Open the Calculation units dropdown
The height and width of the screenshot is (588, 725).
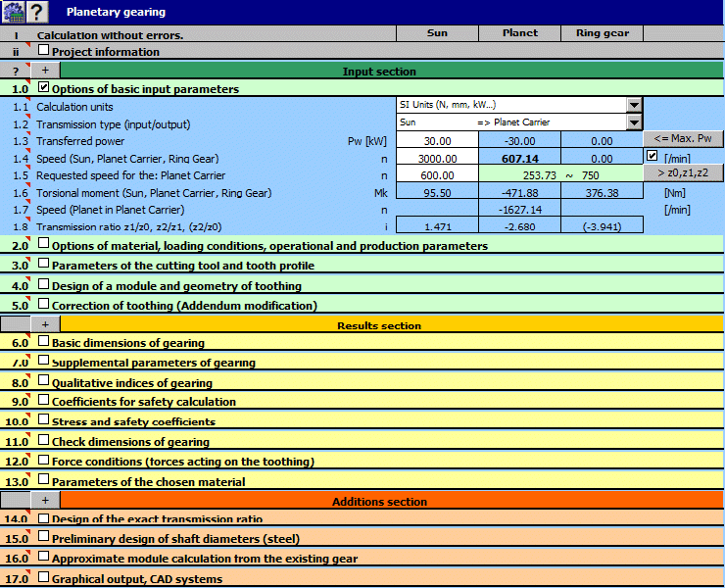(634, 106)
